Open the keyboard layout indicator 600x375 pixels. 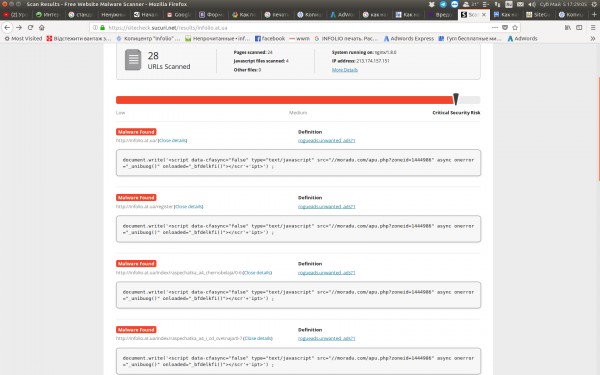tap(509, 4)
